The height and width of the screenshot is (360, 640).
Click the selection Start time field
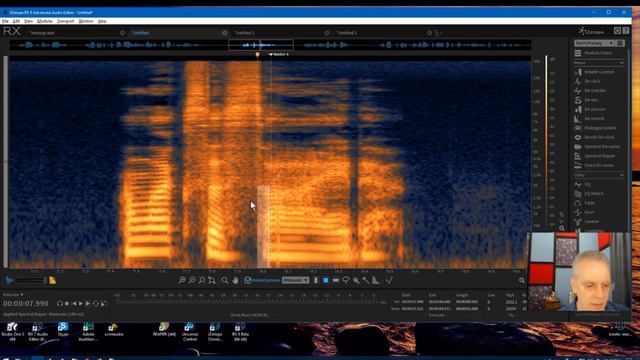click(x=412, y=302)
